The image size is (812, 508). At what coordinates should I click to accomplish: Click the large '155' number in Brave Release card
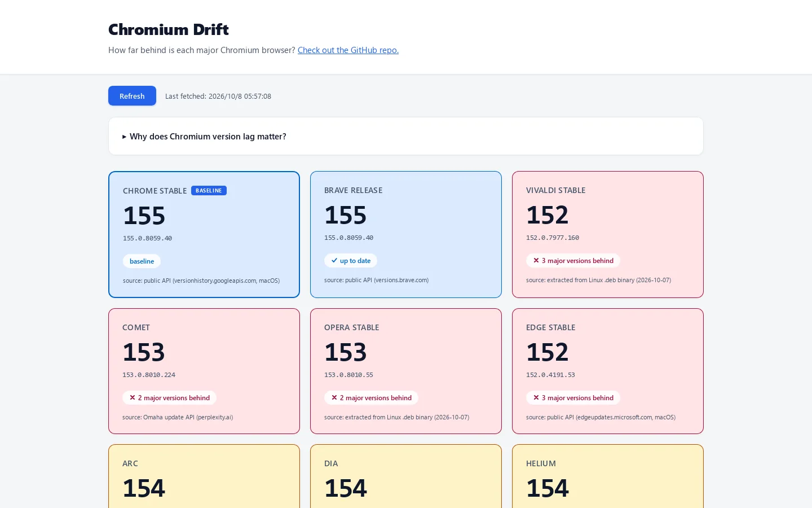(346, 215)
